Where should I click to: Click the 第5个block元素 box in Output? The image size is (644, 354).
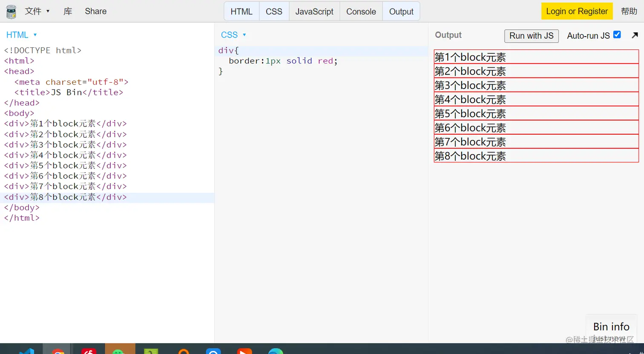[536, 113]
